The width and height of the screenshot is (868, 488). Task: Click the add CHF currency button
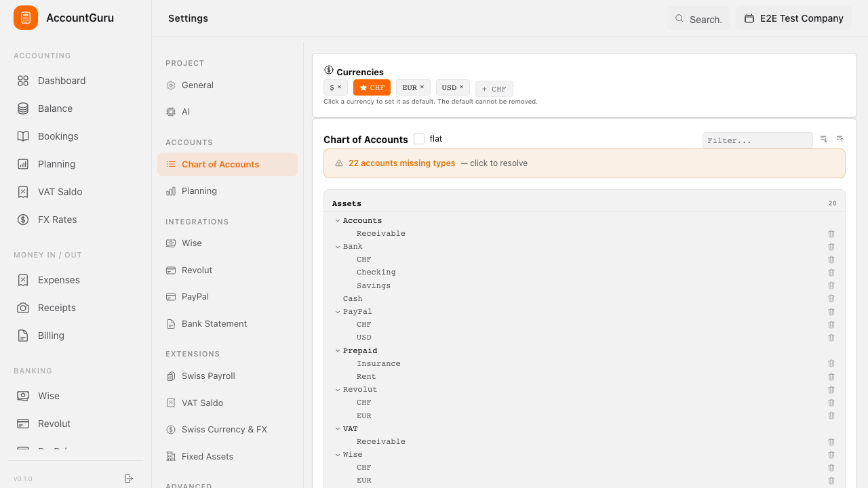[494, 89]
